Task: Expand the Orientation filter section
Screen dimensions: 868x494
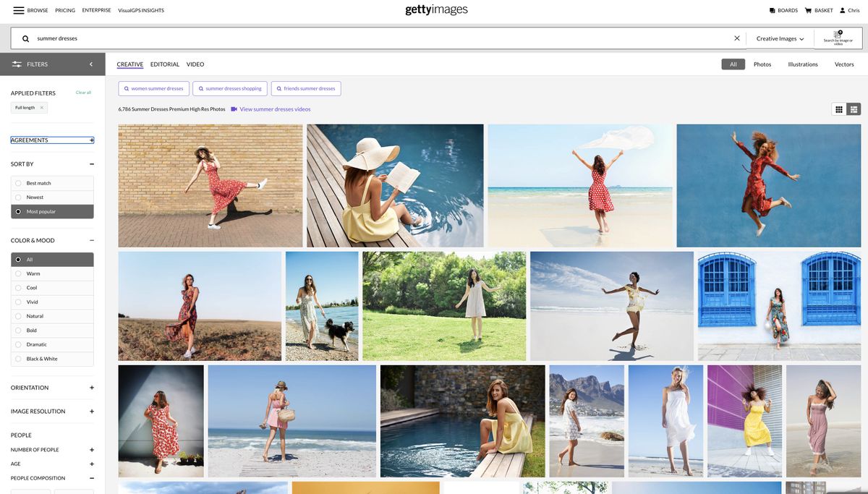Action: coord(90,386)
